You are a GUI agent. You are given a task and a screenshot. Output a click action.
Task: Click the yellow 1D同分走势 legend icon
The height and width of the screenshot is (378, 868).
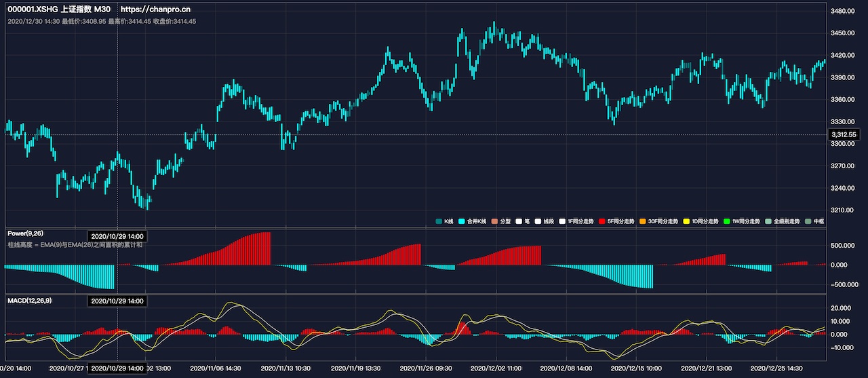pyautogui.click(x=686, y=222)
